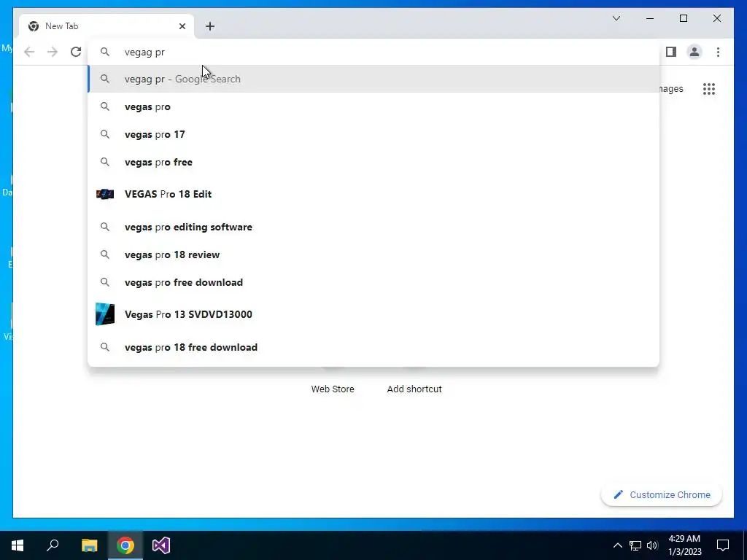Expand the tab search chevron
This screenshot has width=747, height=560.
tap(616, 18)
